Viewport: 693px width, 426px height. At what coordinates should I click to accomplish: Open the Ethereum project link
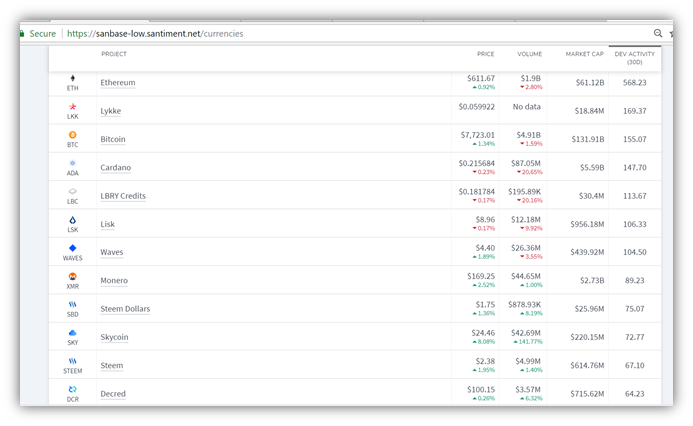118,83
